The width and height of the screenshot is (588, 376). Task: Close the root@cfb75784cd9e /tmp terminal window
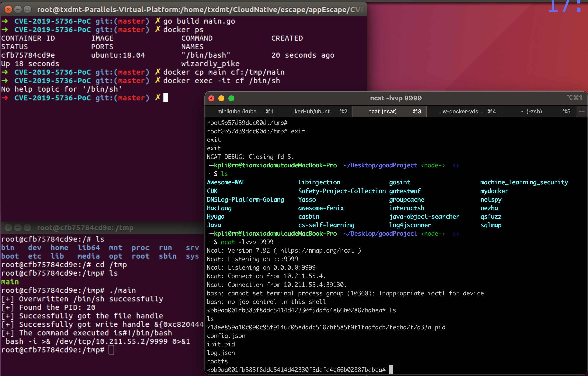click(8, 228)
